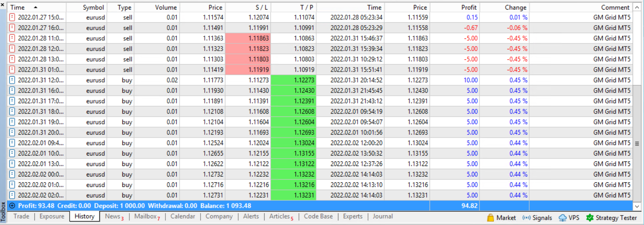The height and width of the screenshot is (225, 644).
Task: Click the Comment column header
Action: click(x=581, y=8)
